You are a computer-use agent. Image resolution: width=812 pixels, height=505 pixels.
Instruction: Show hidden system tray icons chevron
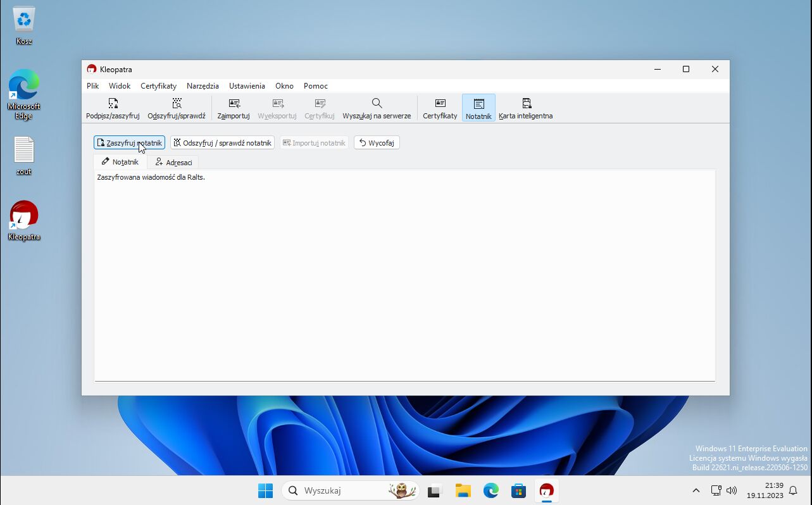tap(696, 490)
